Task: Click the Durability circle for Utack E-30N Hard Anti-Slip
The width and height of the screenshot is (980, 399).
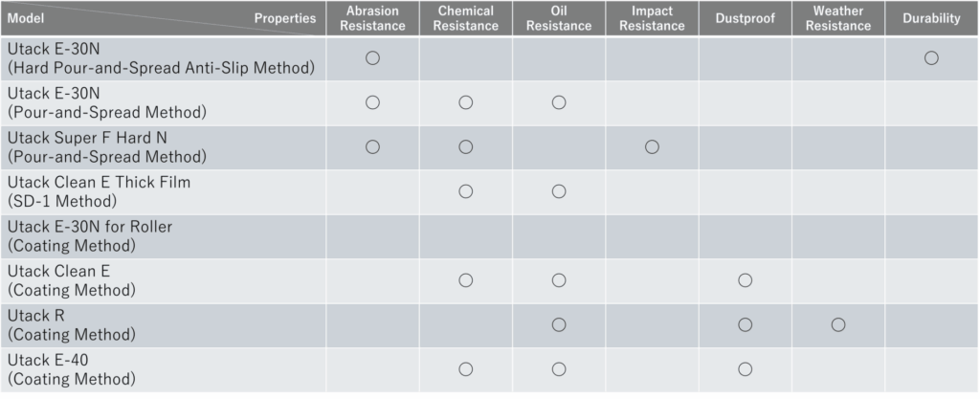Action: (x=930, y=58)
